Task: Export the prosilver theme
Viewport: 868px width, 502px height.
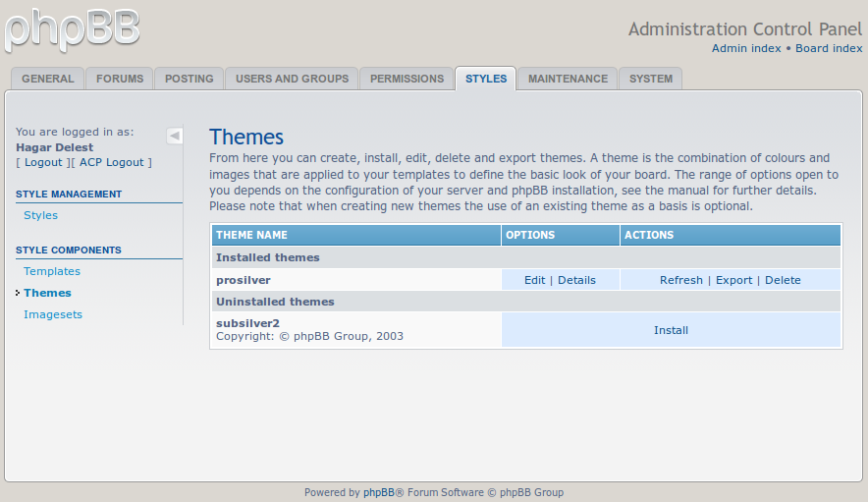Action: 733,280
